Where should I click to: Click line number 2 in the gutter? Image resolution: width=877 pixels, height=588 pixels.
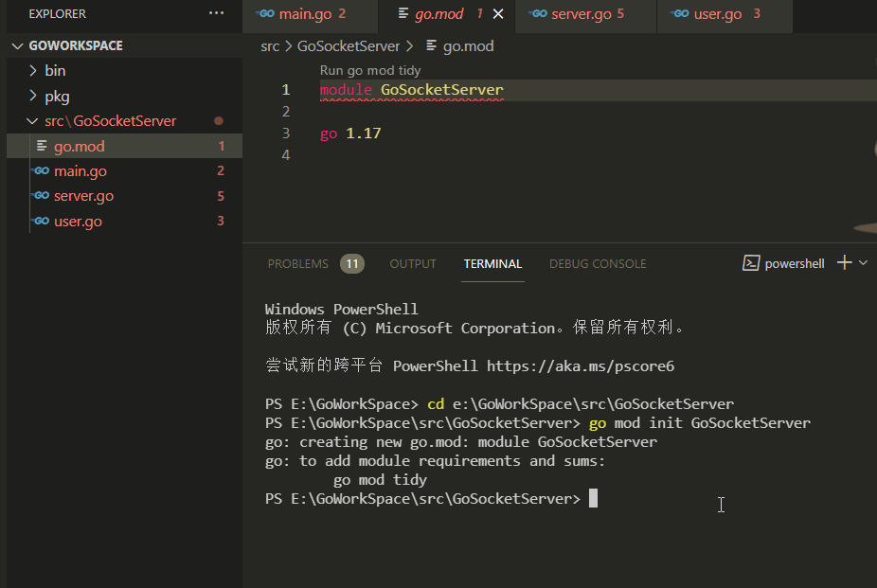(x=286, y=111)
